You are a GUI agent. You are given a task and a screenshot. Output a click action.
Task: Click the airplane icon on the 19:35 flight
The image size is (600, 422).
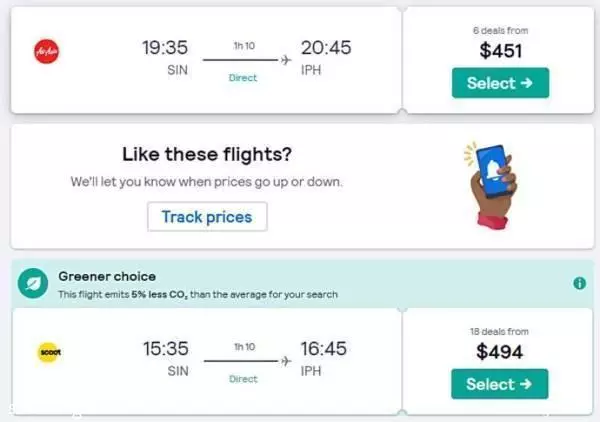[286, 60]
